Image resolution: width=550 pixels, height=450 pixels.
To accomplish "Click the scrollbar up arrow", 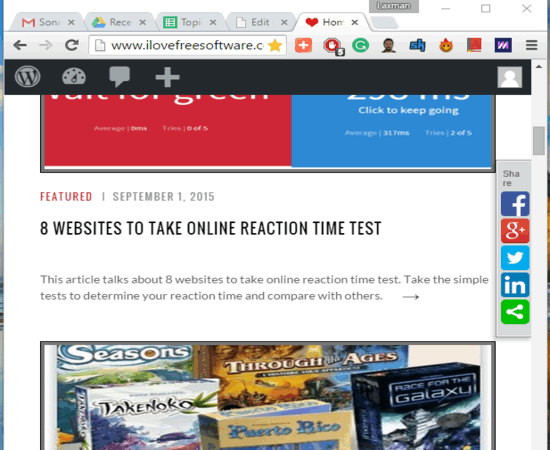I will [539, 67].
